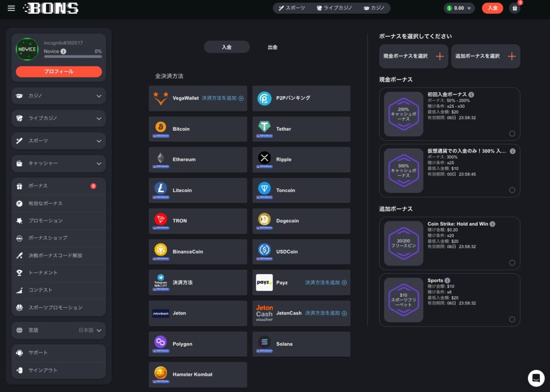
Task: Select the Jetonbank logo icon
Action: tap(161, 313)
